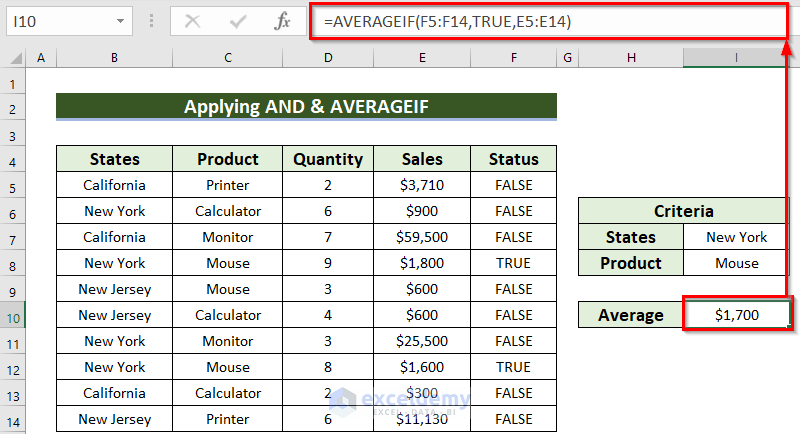
Task: Select the Applying AND & AVERAGEIF title
Action: 305,107
